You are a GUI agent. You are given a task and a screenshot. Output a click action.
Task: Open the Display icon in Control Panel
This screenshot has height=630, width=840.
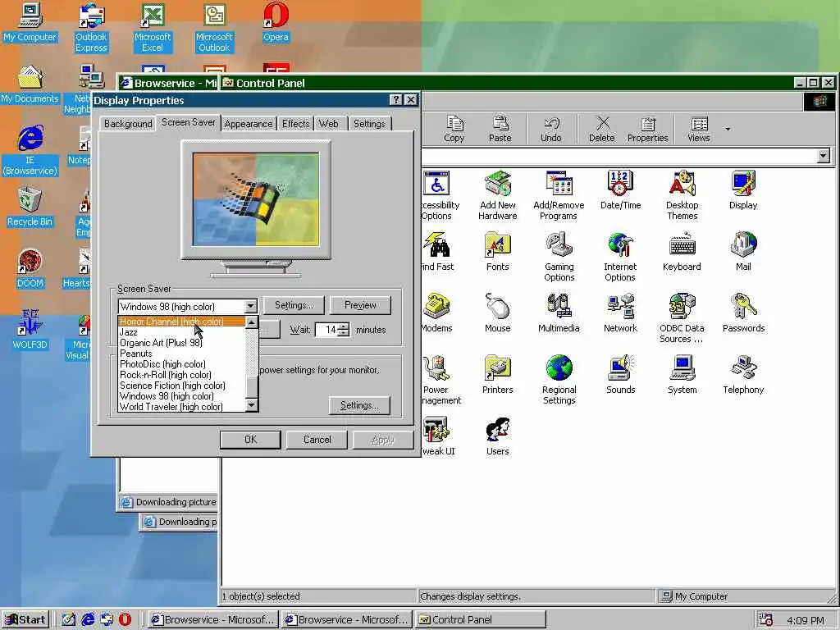pyautogui.click(x=743, y=190)
